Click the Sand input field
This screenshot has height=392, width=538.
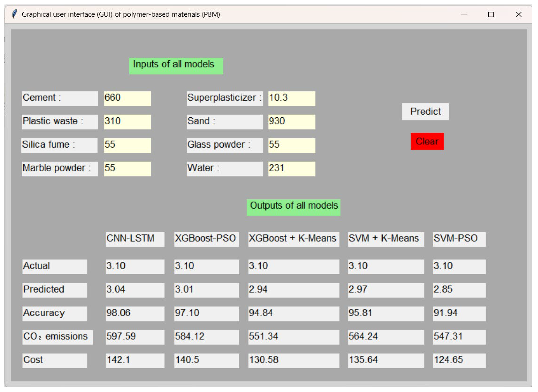(292, 122)
